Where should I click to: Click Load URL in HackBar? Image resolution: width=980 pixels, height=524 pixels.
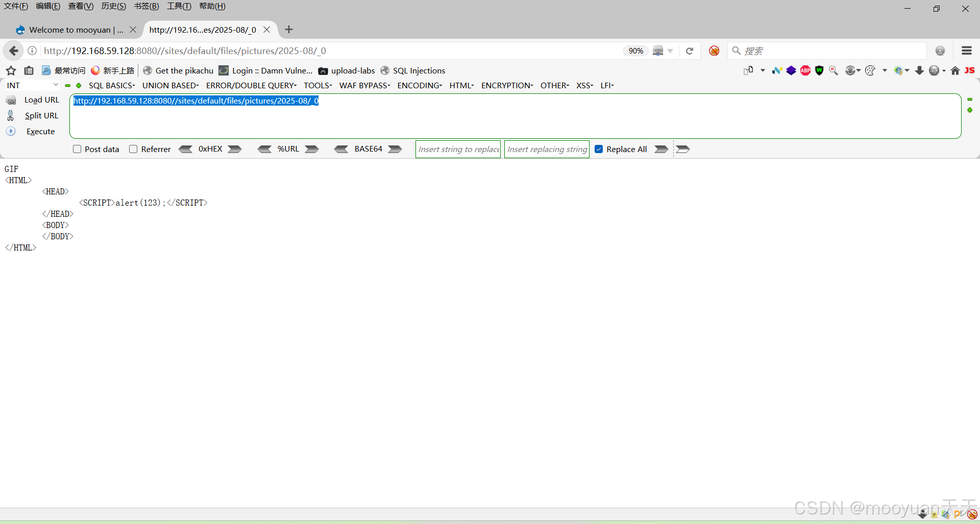(42, 100)
